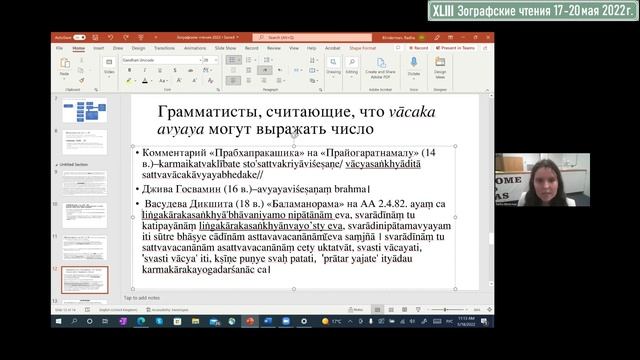Switch to the Transitions tab

click(164, 48)
